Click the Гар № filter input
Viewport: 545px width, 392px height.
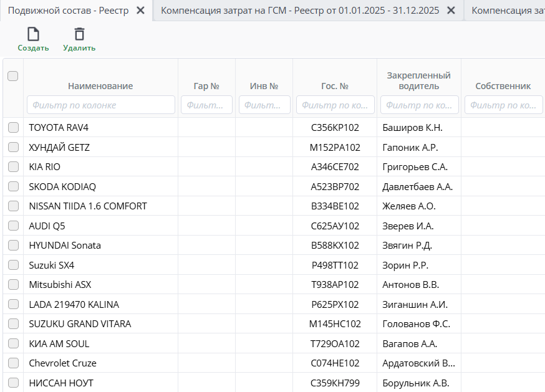(206, 105)
